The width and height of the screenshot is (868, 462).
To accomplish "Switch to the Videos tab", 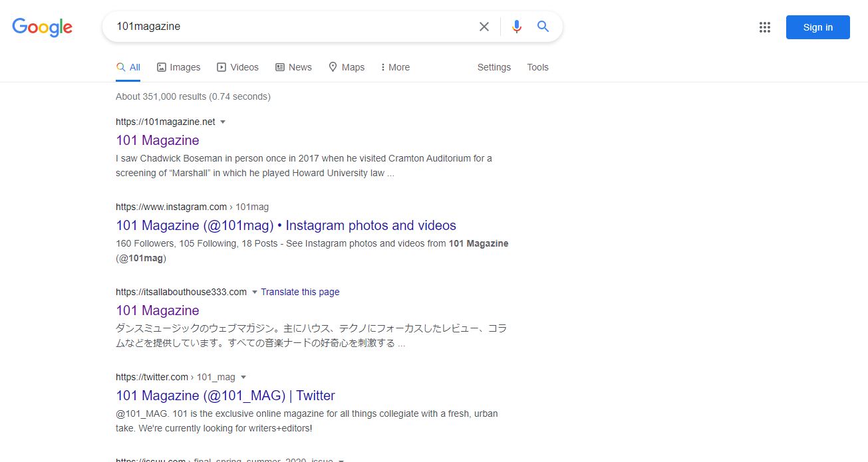I will coord(237,67).
